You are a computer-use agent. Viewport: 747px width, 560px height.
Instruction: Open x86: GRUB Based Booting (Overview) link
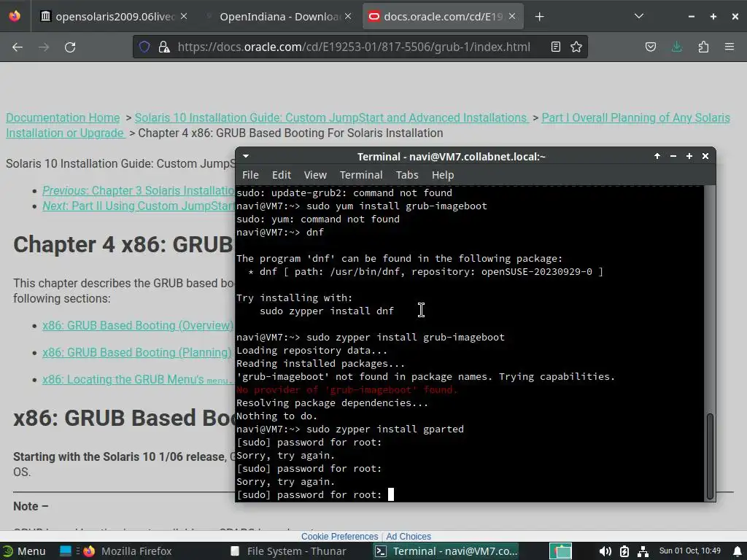[138, 325]
